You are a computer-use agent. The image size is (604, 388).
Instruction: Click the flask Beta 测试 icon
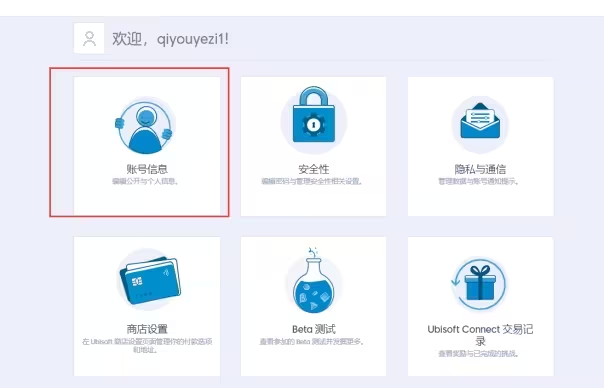pos(314,280)
